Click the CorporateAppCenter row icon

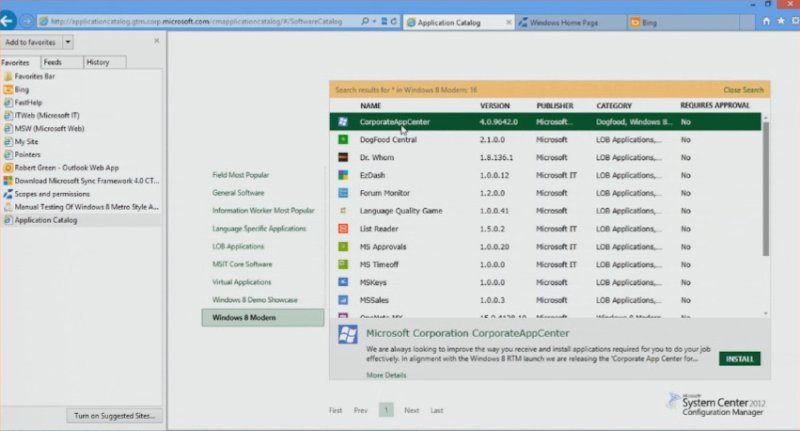(343, 121)
